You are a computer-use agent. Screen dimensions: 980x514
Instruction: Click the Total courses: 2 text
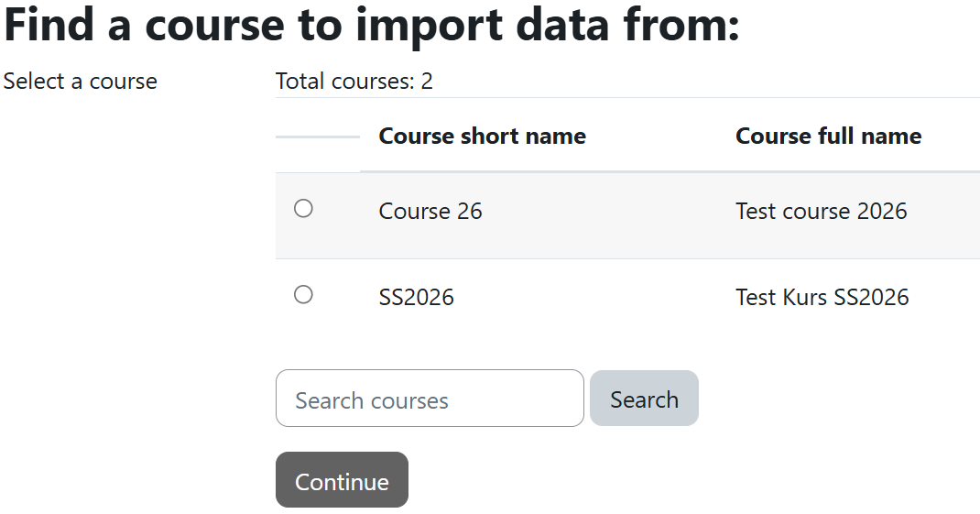point(354,82)
